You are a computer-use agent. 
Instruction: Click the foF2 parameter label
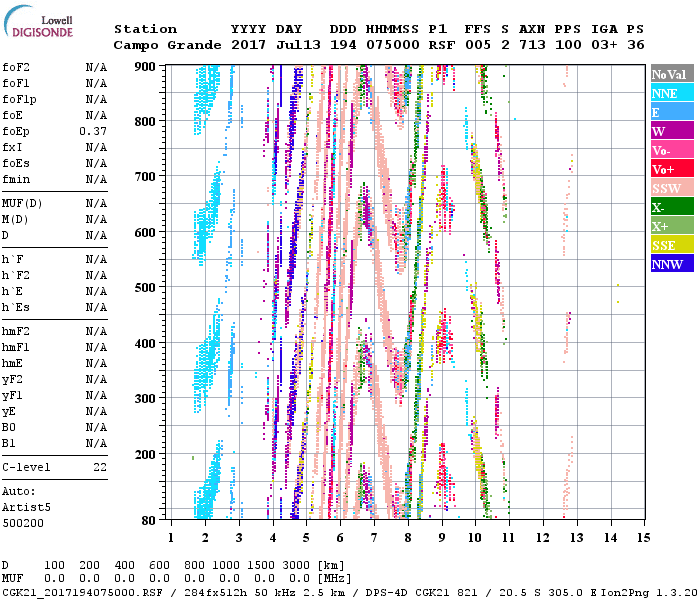(16, 68)
